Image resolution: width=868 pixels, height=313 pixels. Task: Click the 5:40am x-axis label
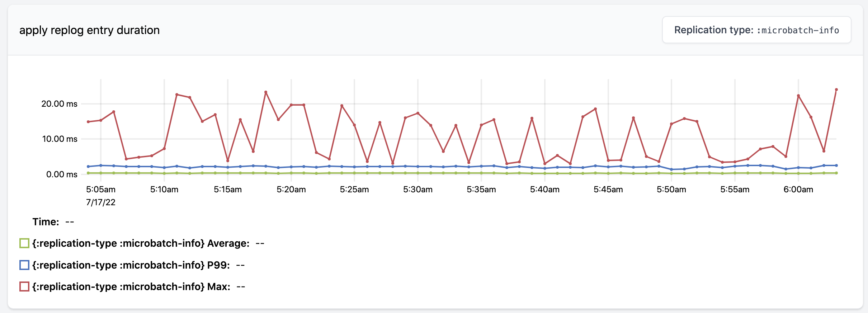(545, 189)
